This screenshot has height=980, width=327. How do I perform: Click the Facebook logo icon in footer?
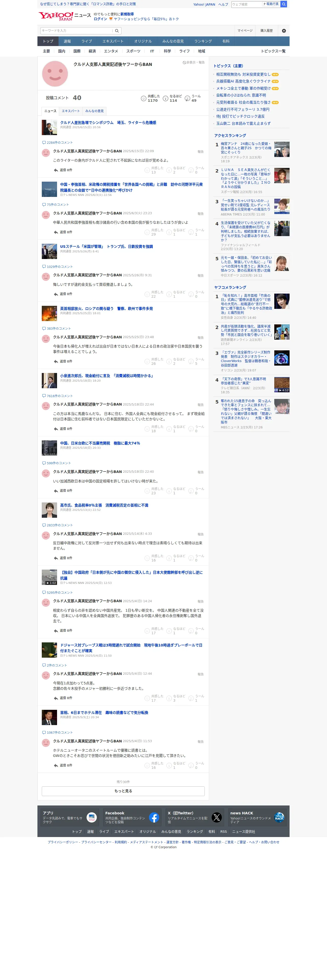pyautogui.click(x=154, y=817)
